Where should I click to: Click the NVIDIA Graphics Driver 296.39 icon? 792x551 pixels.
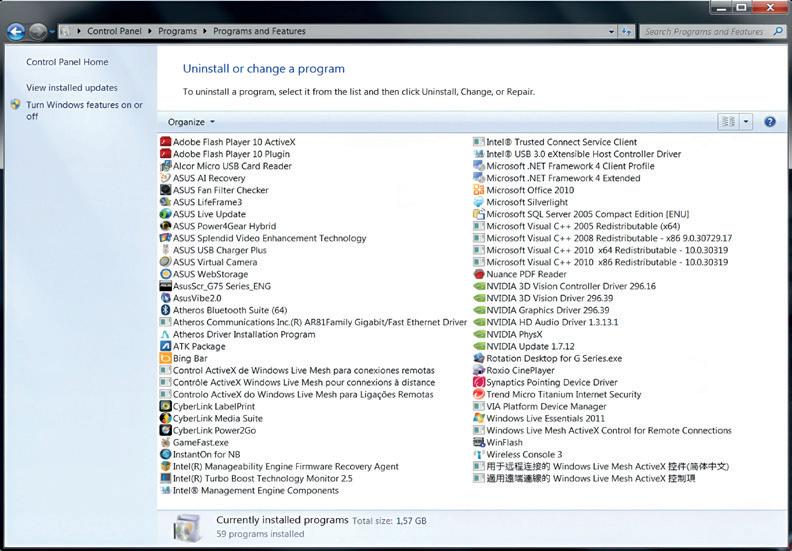point(478,310)
